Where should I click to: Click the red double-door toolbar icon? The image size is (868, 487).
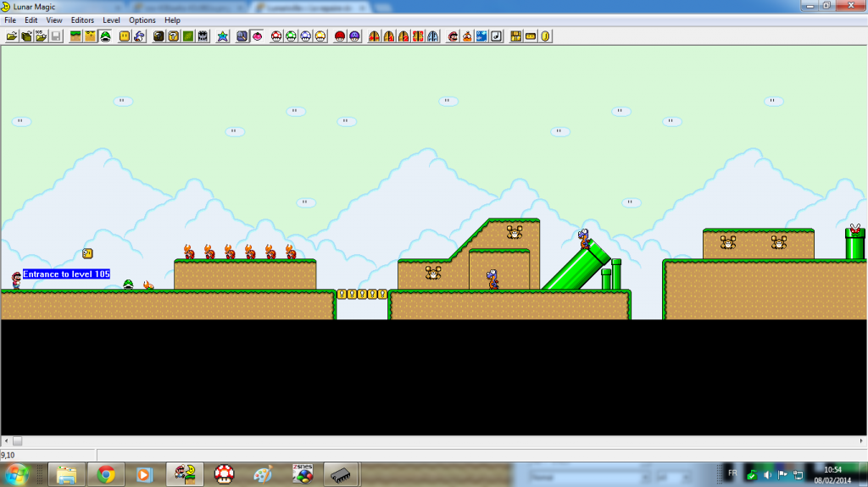point(419,36)
